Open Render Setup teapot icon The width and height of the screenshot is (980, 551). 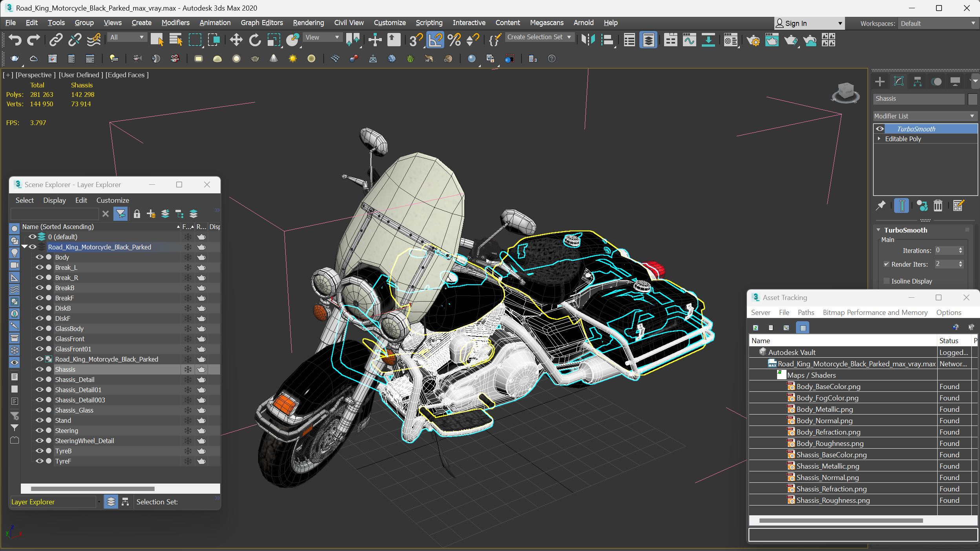click(753, 40)
